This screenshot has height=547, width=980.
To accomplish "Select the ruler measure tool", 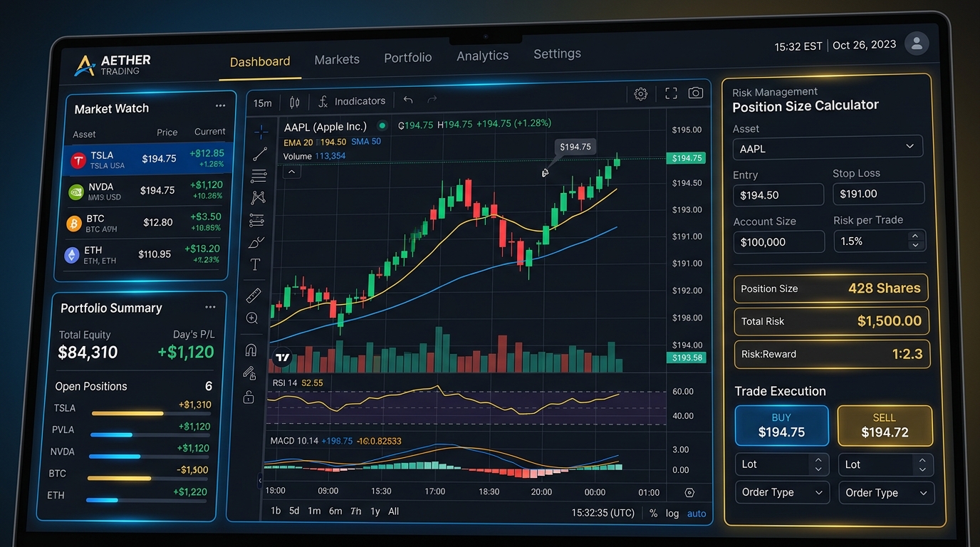I will pos(254,295).
